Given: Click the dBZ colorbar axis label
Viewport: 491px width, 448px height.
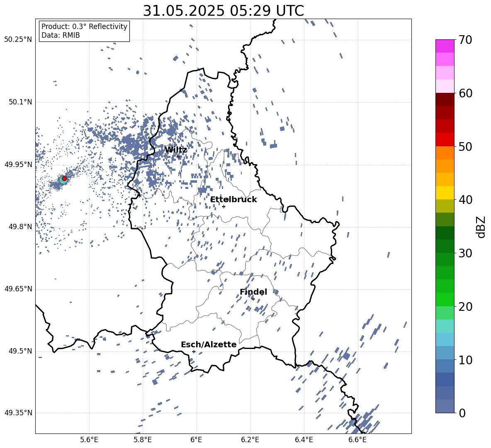Looking at the screenshot, I should coord(481,227).
